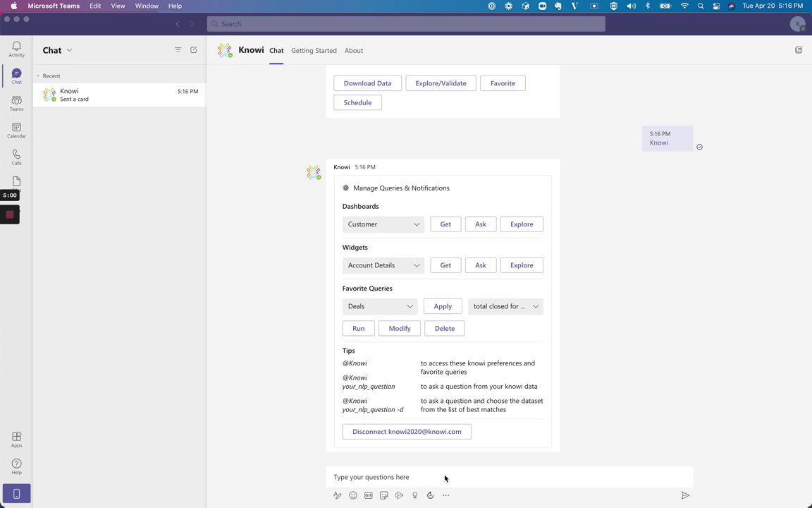This screenshot has width=812, height=508.
Task: Click Get button for Widgets
Action: [x=445, y=265]
